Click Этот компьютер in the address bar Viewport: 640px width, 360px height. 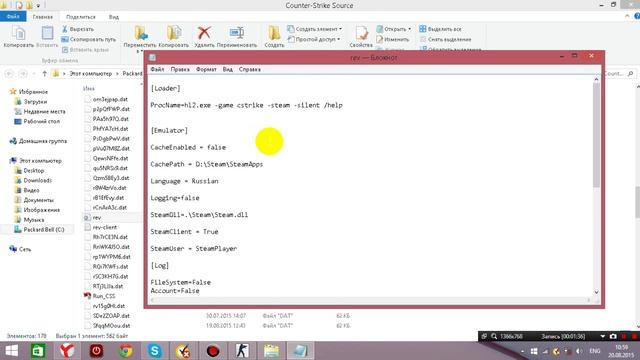(90, 73)
